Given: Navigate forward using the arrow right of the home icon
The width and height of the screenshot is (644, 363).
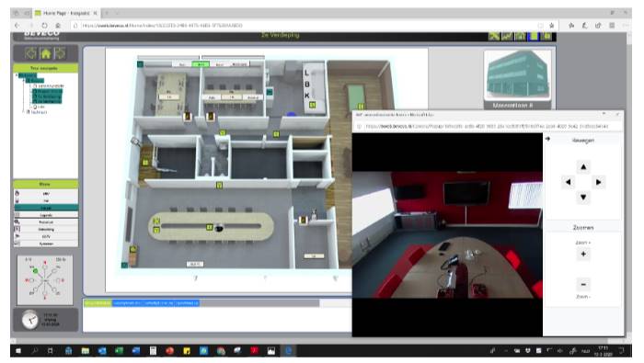Looking at the screenshot, I should pos(61,53).
